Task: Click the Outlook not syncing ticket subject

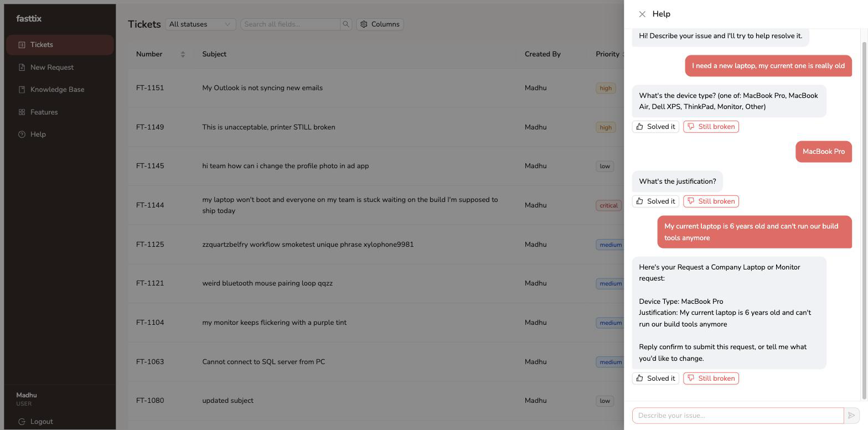Action: coord(262,88)
